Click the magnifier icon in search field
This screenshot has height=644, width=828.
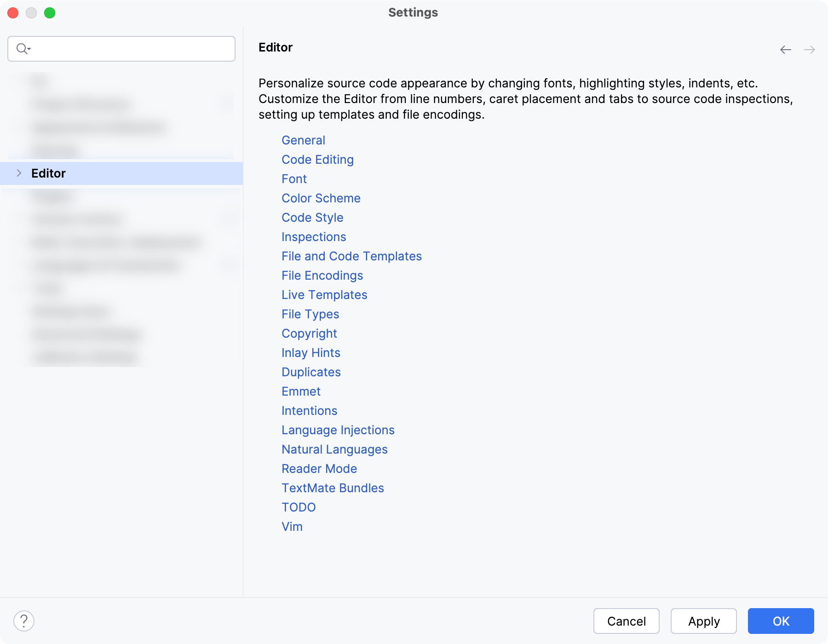[x=22, y=48]
